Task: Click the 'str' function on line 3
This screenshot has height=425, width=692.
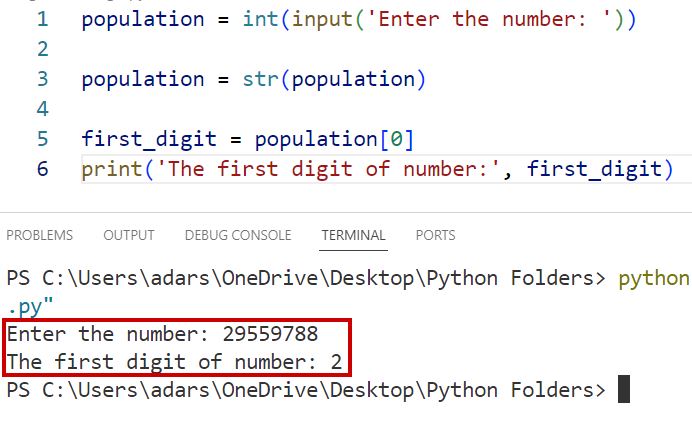Action: point(260,79)
